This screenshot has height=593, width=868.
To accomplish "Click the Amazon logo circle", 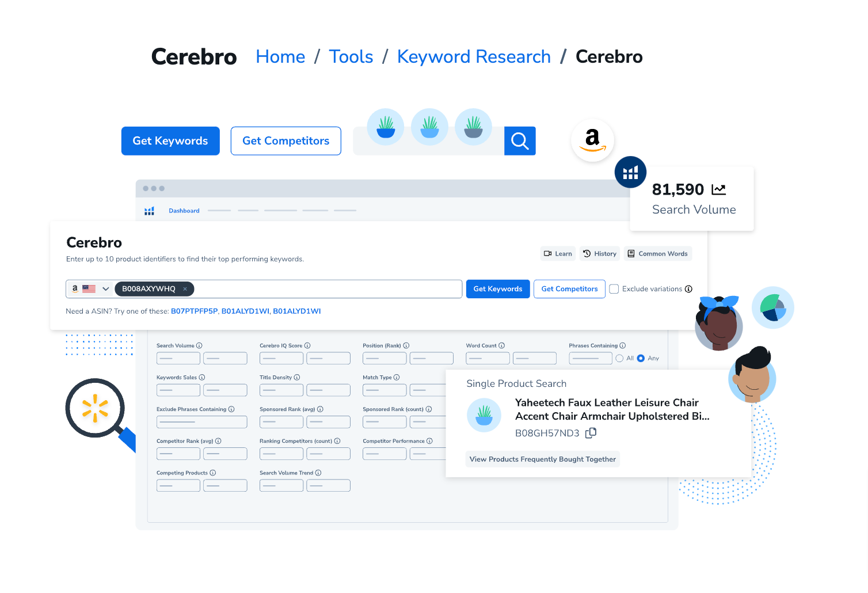I will coord(592,140).
